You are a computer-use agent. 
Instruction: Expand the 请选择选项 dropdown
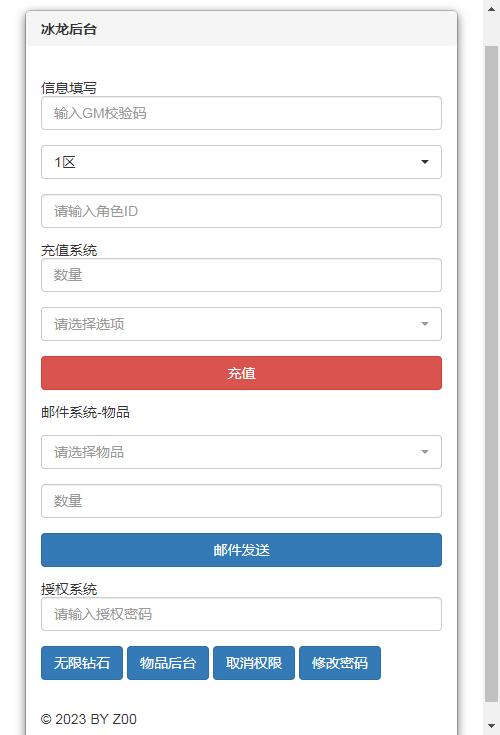[x=241, y=324]
